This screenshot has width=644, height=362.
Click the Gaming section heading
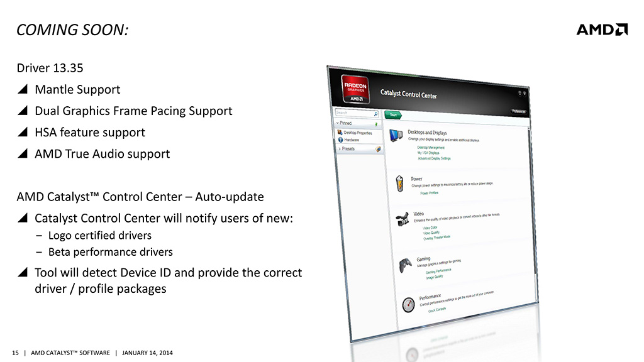(423, 259)
